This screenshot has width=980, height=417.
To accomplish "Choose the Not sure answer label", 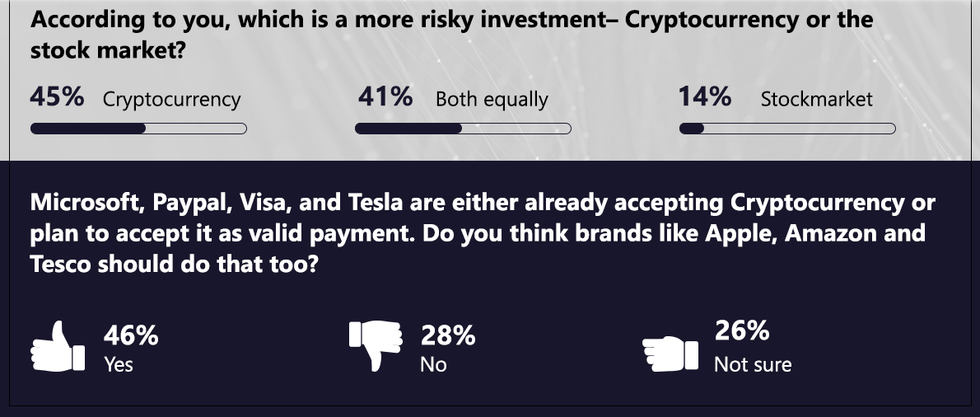I will click(x=753, y=363).
